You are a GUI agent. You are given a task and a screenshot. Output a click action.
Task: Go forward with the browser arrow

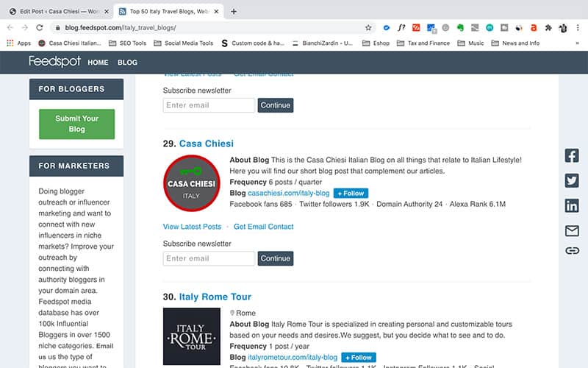[25, 27]
